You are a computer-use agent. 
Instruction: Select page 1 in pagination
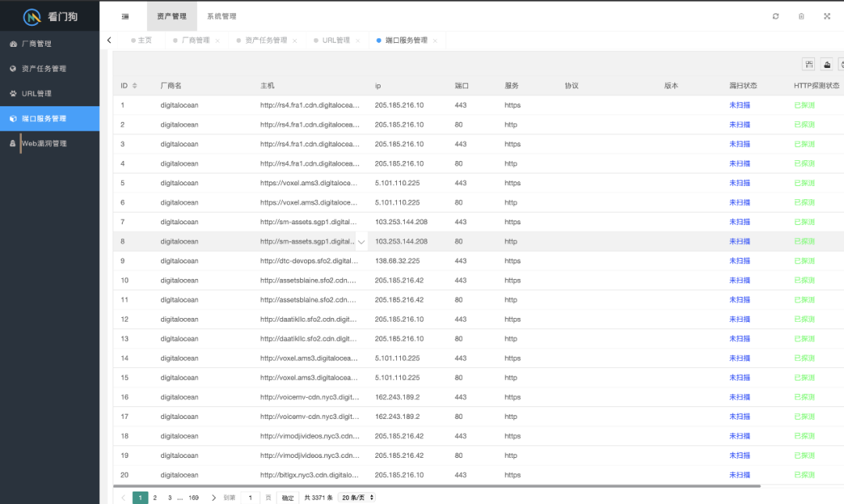(x=141, y=498)
